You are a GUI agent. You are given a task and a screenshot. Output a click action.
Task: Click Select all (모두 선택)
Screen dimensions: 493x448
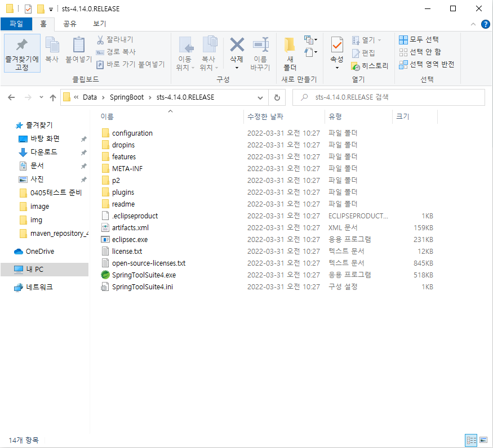[419, 39]
